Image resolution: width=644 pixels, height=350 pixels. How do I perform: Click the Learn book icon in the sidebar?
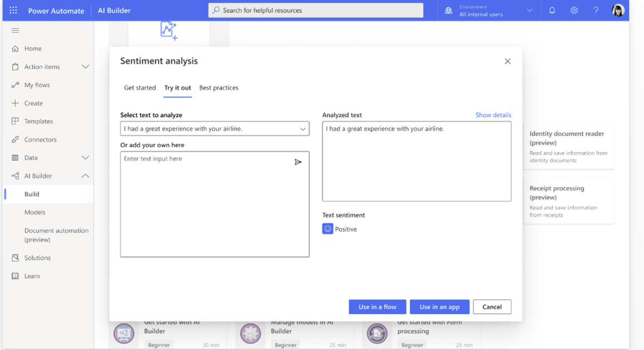pos(15,276)
